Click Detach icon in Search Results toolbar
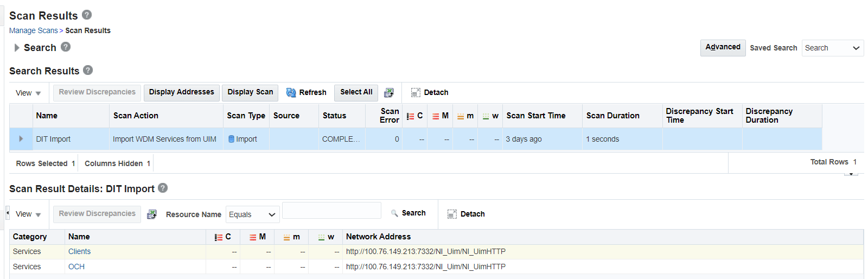868x279 pixels. click(416, 92)
